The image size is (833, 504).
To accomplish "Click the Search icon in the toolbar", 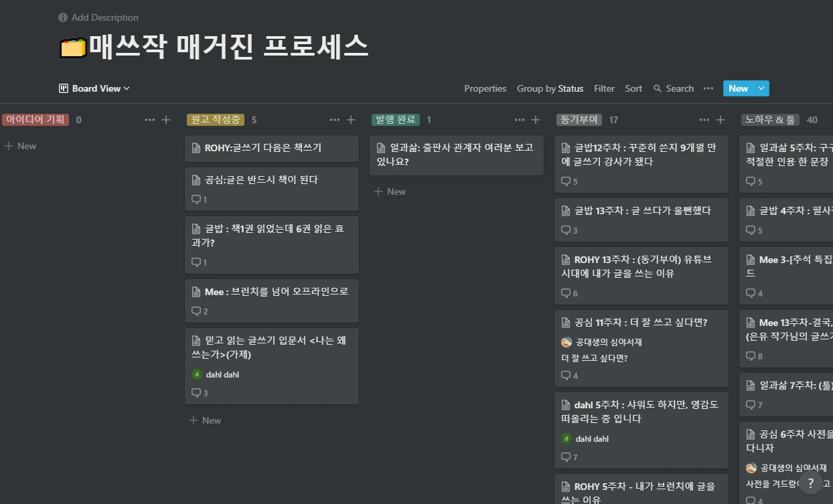I will click(x=659, y=88).
